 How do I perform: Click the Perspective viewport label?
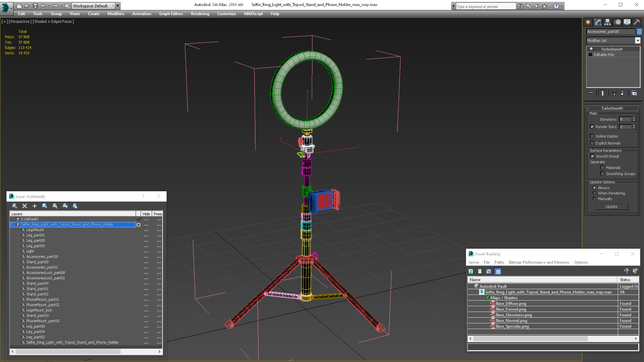click(20, 21)
